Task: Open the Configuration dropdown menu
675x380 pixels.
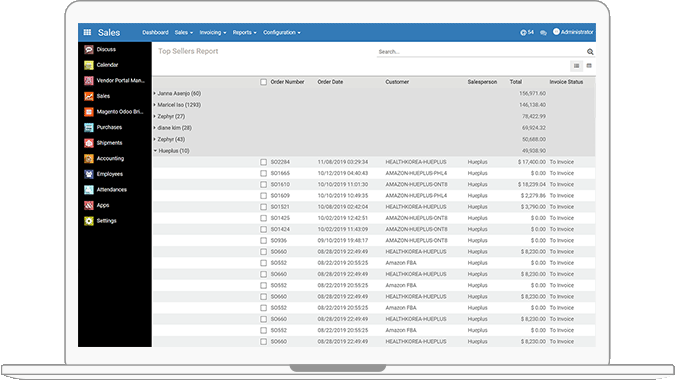Action: point(282,33)
